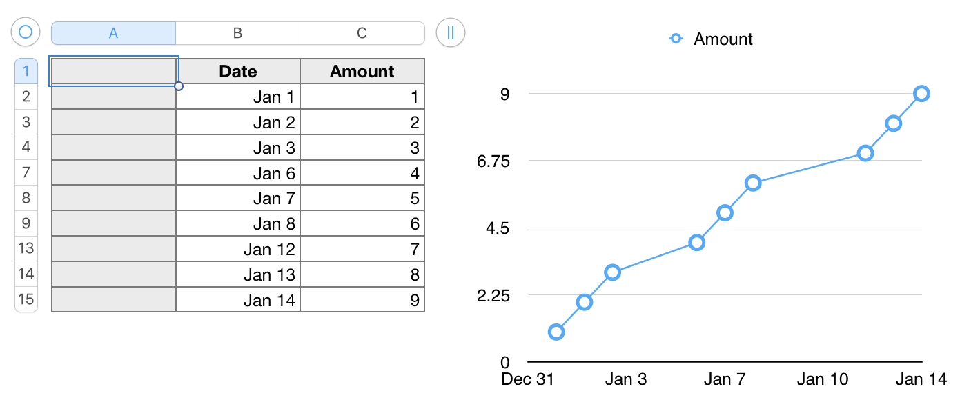Viewport: 980px width, 411px height.
Task: Click the amount cell containing 5
Action: pos(362,199)
